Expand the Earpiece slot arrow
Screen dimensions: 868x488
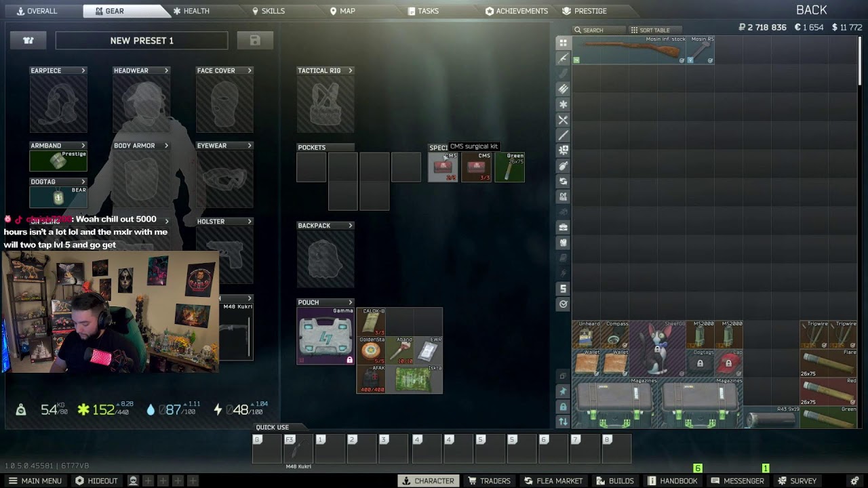(x=83, y=70)
